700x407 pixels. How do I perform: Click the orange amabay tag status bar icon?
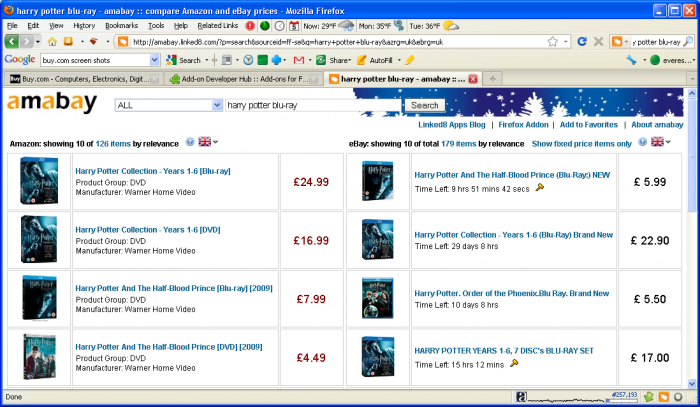coord(664,396)
